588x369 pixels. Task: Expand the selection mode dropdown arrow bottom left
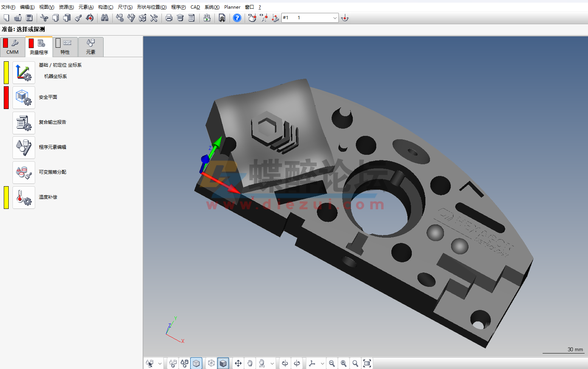(x=160, y=364)
